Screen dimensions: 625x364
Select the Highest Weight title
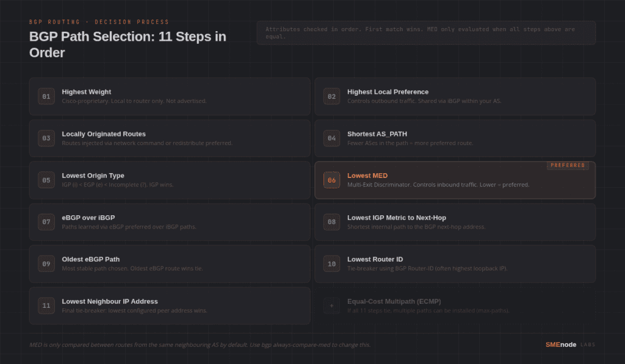pos(87,92)
